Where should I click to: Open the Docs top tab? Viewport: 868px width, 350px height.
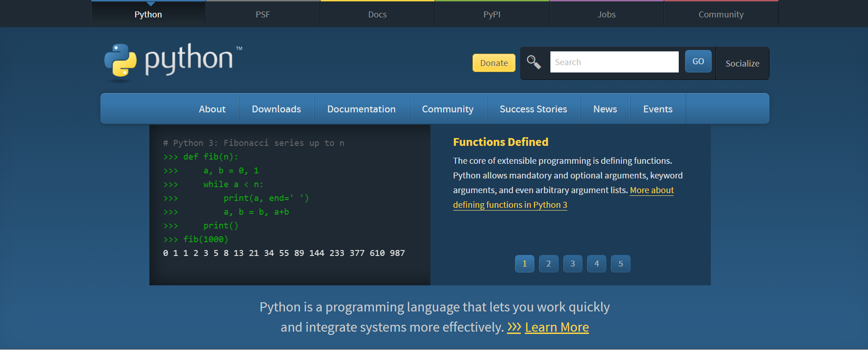coord(378,14)
